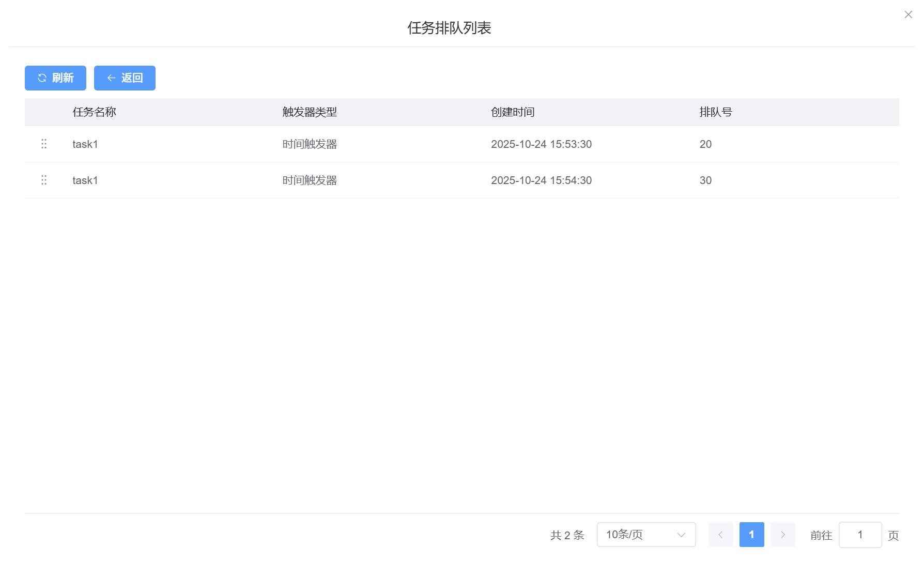Click drag handle of row with queue number 30
924x578 pixels.
tap(44, 180)
